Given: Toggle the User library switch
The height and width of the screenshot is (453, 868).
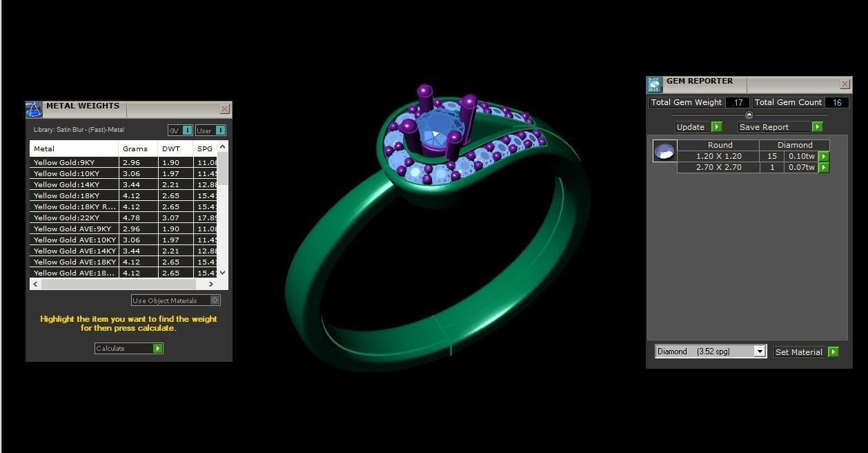Looking at the screenshot, I should pyautogui.click(x=210, y=131).
